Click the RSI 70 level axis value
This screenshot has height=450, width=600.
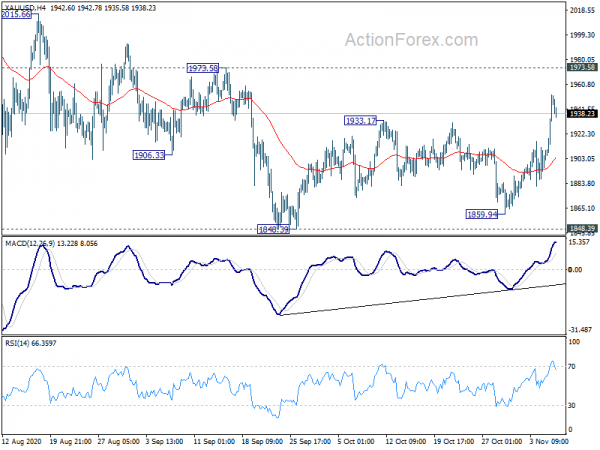[574, 368]
